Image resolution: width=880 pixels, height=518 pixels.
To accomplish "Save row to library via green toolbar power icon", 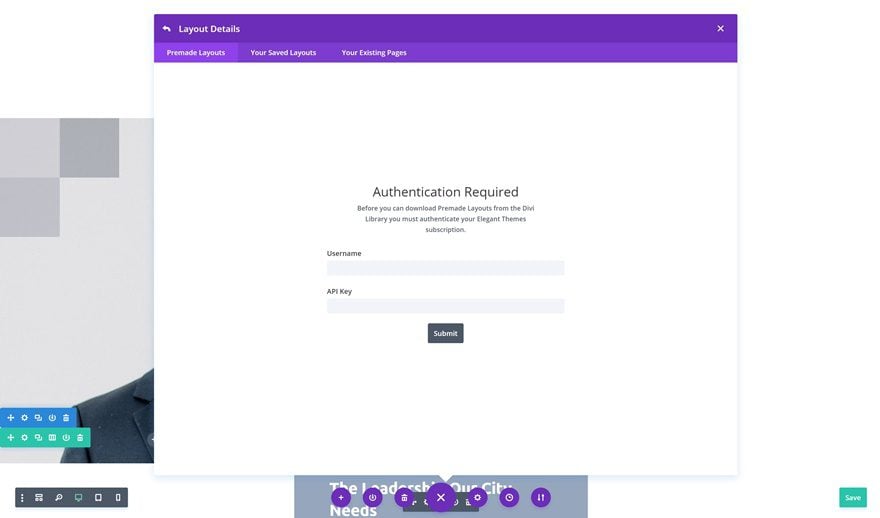I will 66,438.
